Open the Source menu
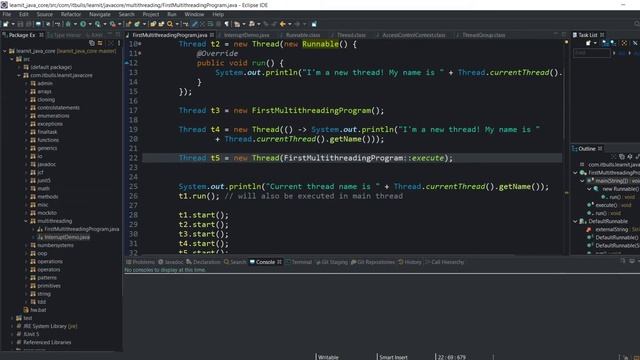 44,14
